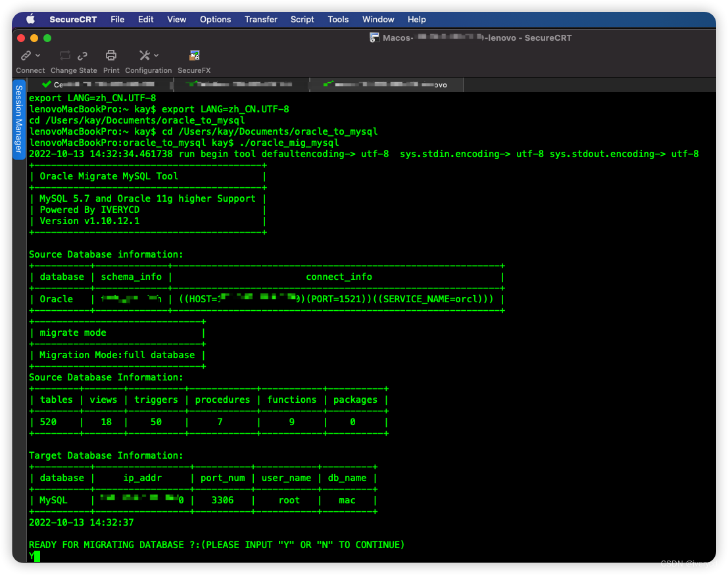Open the Options menu
This screenshot has height=575, width=728.
[216, 19]
